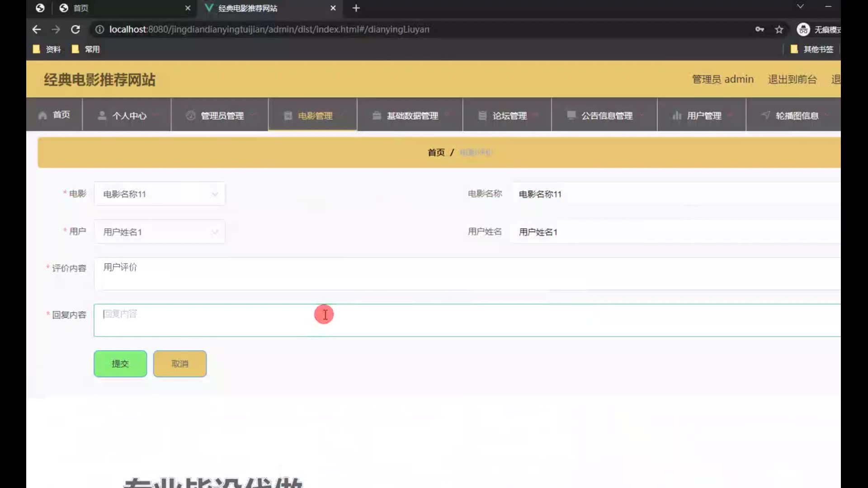Viewport: 868px width, 488px height.
Task: Open new browser tab with plus icon
Action: [x=356, y=8]
